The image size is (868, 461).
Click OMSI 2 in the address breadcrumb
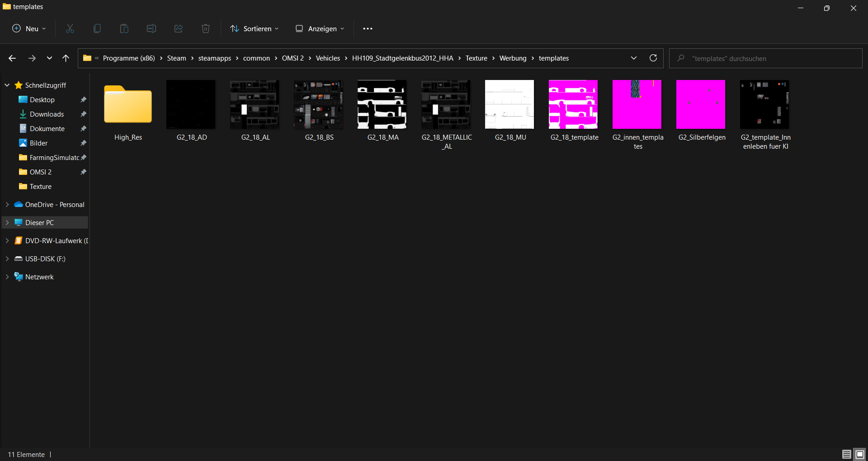[292, 58]
